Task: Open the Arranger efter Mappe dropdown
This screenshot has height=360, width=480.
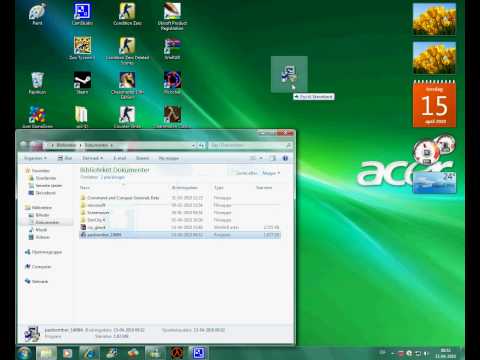Action: (x=271, y=173)
